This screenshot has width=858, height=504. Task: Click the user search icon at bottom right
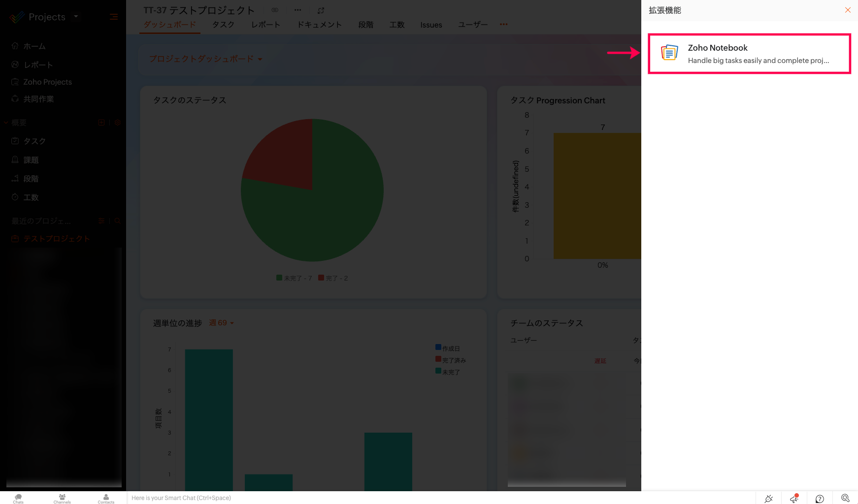click(x=845, y=499)
